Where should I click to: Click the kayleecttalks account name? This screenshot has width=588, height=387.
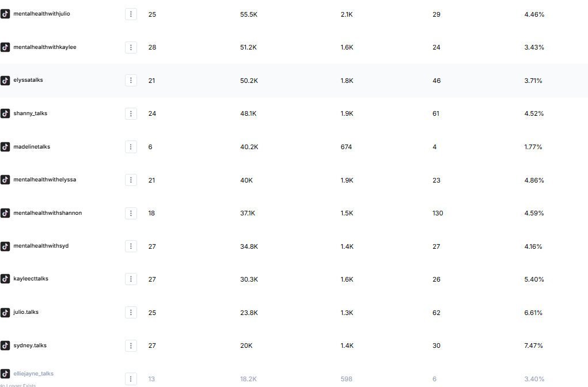tap(31, 279)
